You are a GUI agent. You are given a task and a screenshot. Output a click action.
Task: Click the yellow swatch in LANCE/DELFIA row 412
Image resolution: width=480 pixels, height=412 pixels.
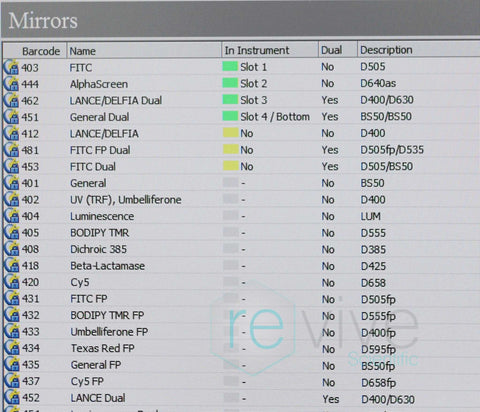coord(230,133)
